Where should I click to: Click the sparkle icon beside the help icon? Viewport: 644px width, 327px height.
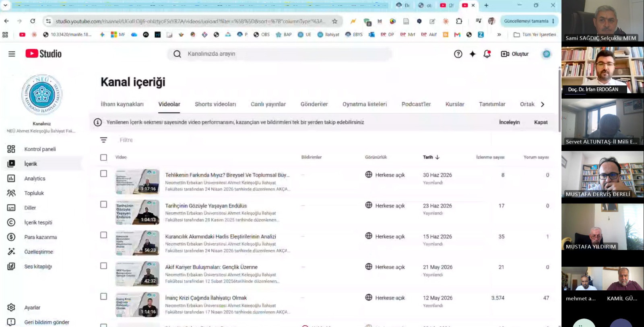click(x=473, y=54)
